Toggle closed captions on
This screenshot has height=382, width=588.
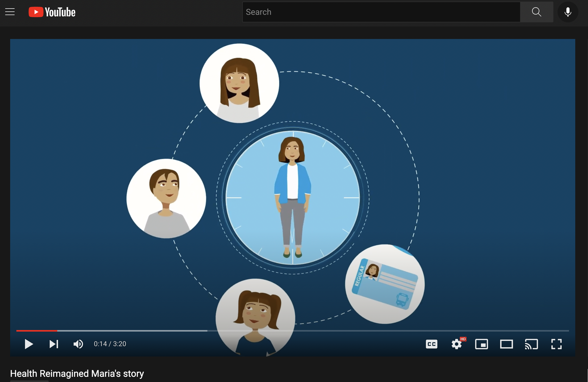[x=431, y=344]
